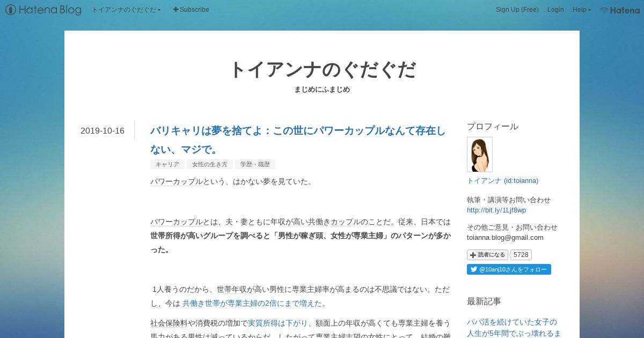Select the キャリア category tag
The image size is (644, 338).
pos(167,164)
